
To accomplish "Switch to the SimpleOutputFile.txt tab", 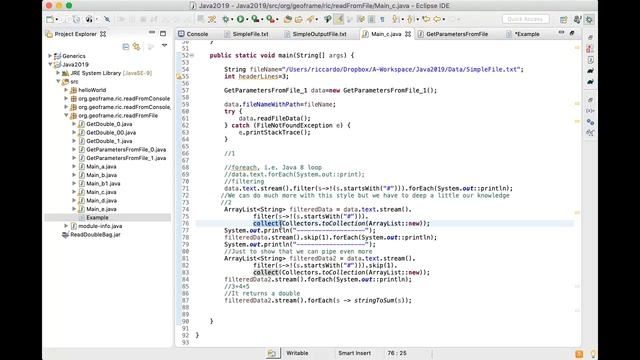I will [x=315, y=34].
